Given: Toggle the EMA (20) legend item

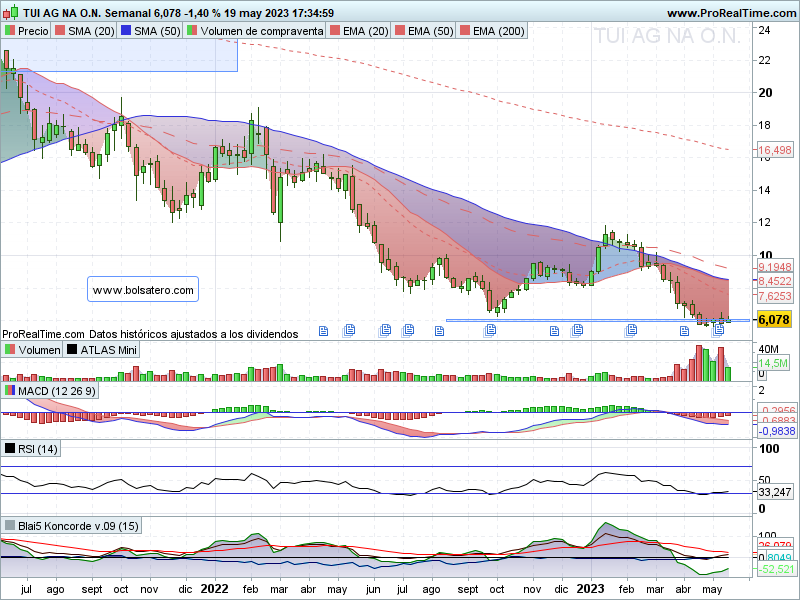Looking at the screenshot, I should tap(359, 31).
